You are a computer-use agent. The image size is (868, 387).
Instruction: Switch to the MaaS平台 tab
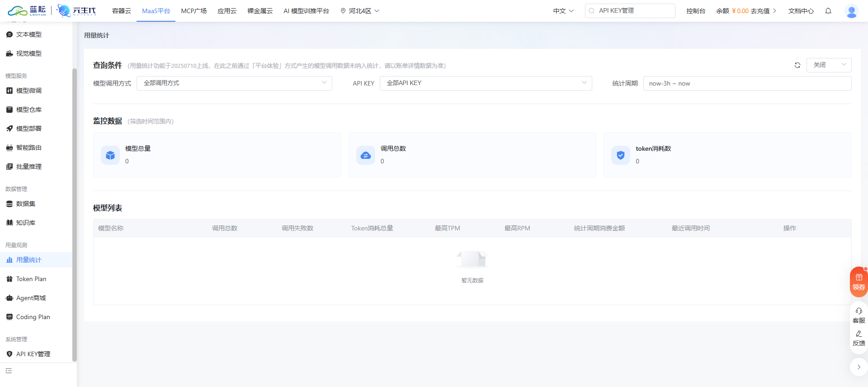156,11
